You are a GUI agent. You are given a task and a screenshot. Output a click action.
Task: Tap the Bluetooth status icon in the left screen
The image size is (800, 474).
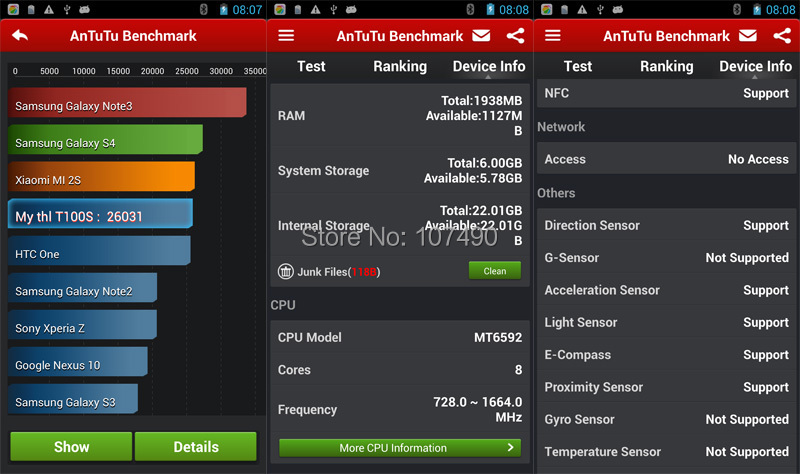pos(204,9)
